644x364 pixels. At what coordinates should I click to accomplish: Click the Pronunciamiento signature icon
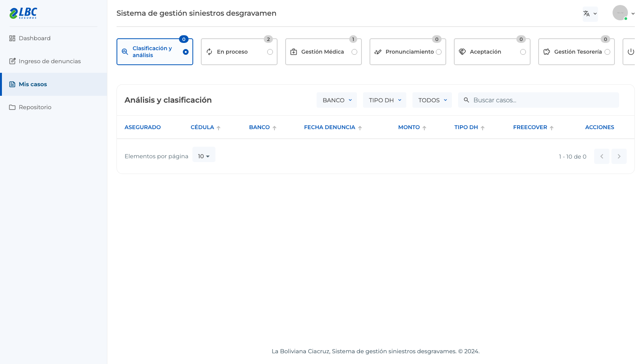pyautogui.click(x=378, y=52)
